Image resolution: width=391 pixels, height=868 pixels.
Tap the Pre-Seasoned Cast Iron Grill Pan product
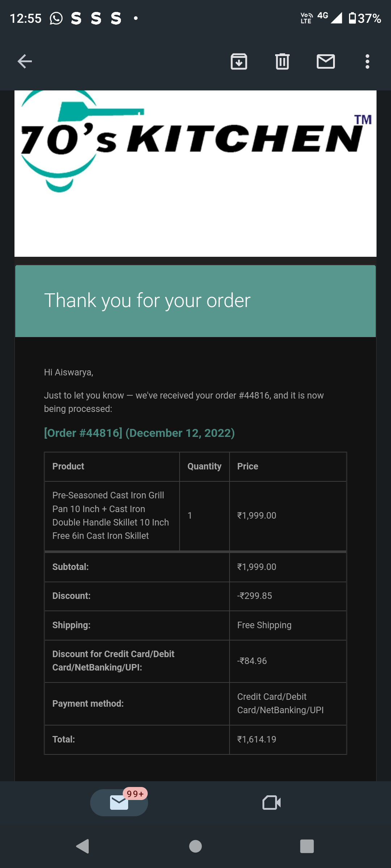click(111, 515)
